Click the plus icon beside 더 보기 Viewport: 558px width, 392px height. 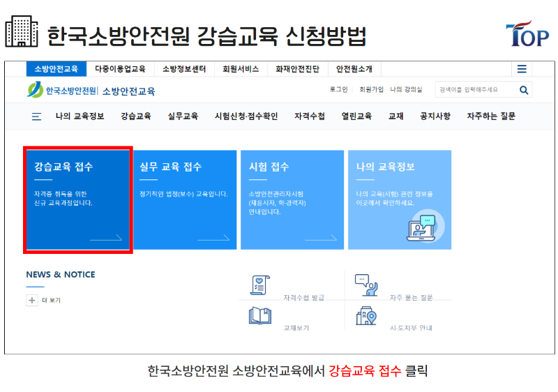pos(32,300)
